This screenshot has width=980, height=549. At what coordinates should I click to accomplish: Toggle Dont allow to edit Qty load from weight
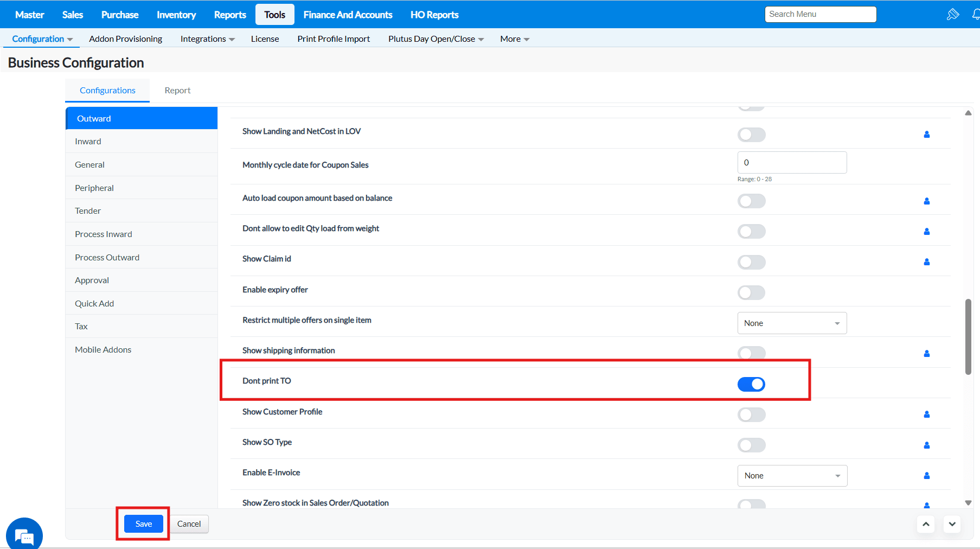pyautogui.click(x=751, y=232)
